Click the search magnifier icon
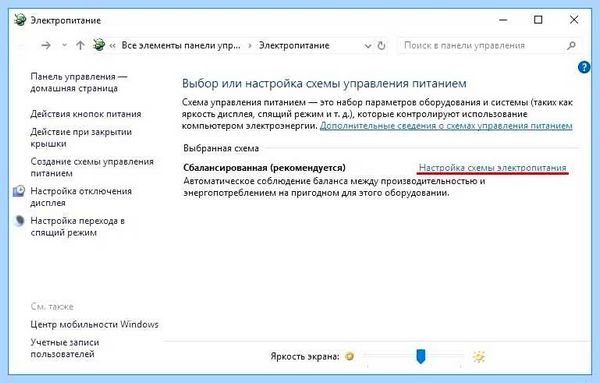600x383 pixels. coord(571,46)
